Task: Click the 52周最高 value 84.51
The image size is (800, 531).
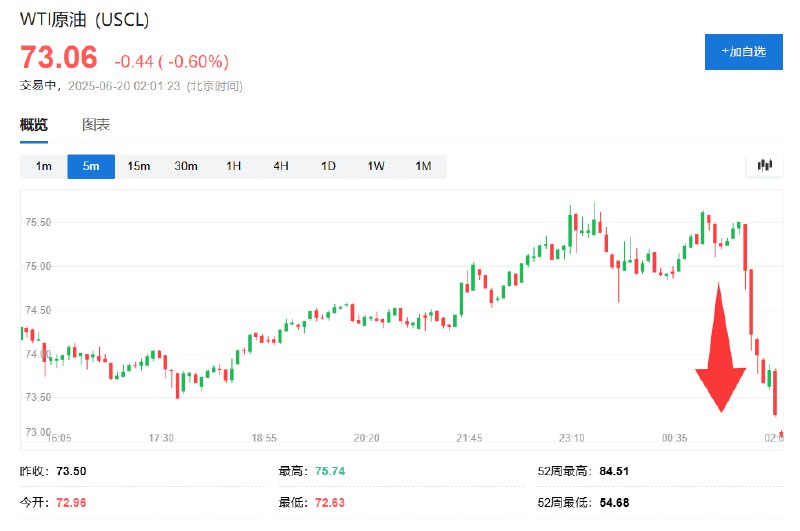Action: coord(614,471)
